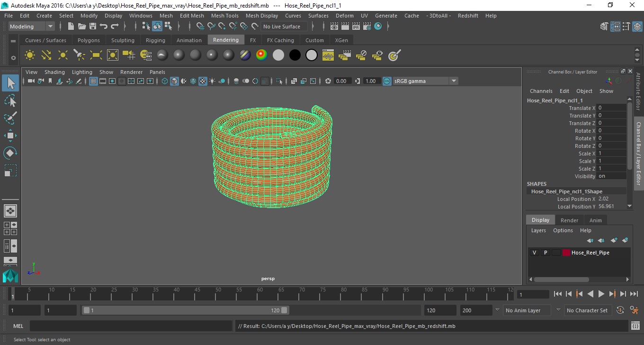The image size is (644, 345).
Task: Go to start of playback range
Action: [x=557, y=294]
